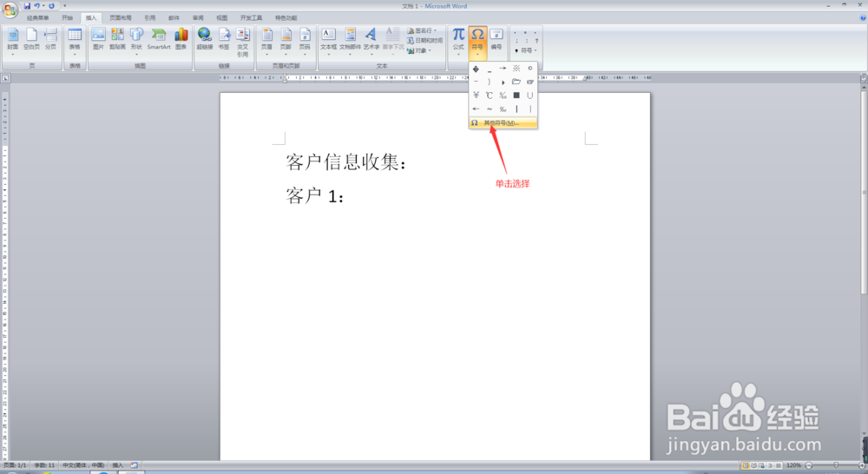868x474 pixels.
Task: Open the 开发工具 tab
Action: point(251,17)
